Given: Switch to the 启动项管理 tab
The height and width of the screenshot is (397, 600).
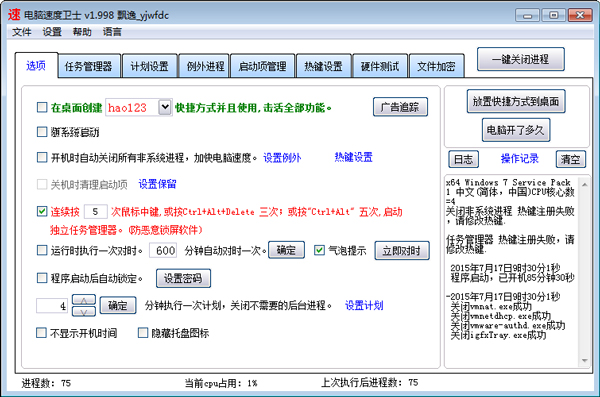Looking at the screenshot, I should pos(262,66).
